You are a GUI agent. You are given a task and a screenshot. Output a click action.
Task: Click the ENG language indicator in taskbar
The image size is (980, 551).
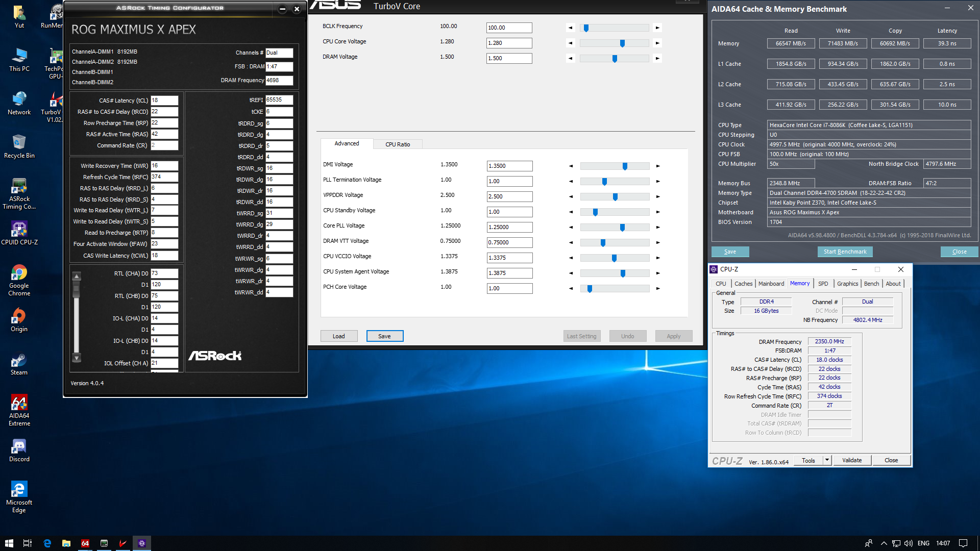[923, 543]
